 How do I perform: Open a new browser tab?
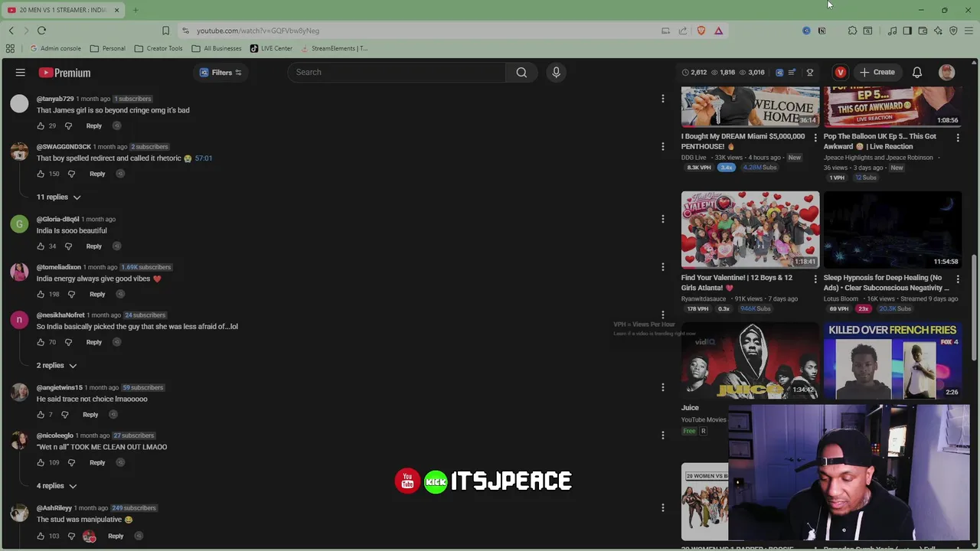136,10
